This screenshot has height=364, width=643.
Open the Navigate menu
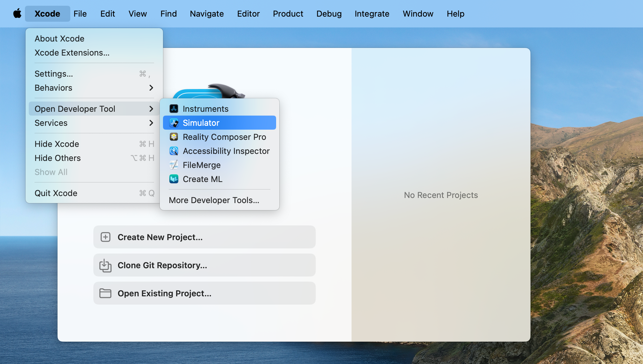coord(207,14)
